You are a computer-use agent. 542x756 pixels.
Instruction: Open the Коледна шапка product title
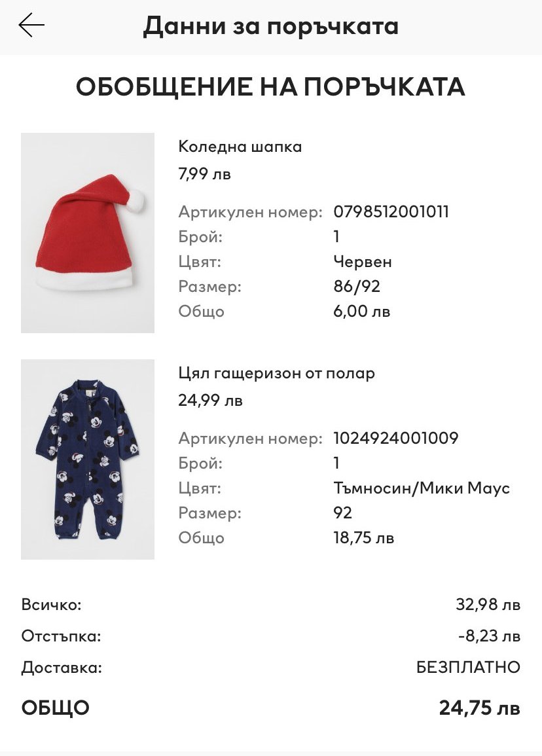point(240,146)
